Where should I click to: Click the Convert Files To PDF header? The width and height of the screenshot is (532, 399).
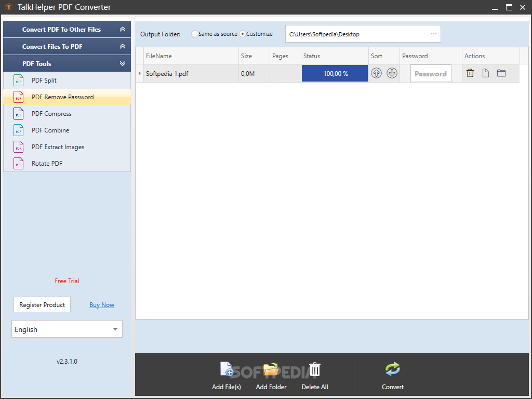click(67, 46)
